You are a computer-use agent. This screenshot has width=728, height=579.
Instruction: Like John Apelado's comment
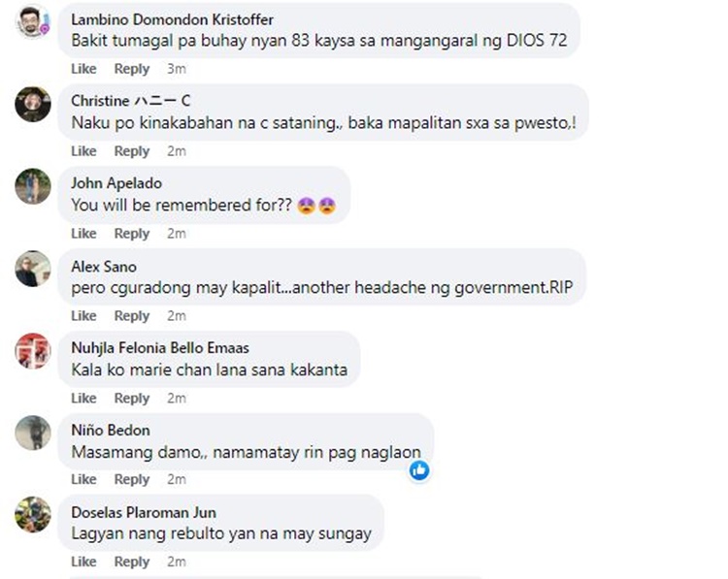pos(83,234)
